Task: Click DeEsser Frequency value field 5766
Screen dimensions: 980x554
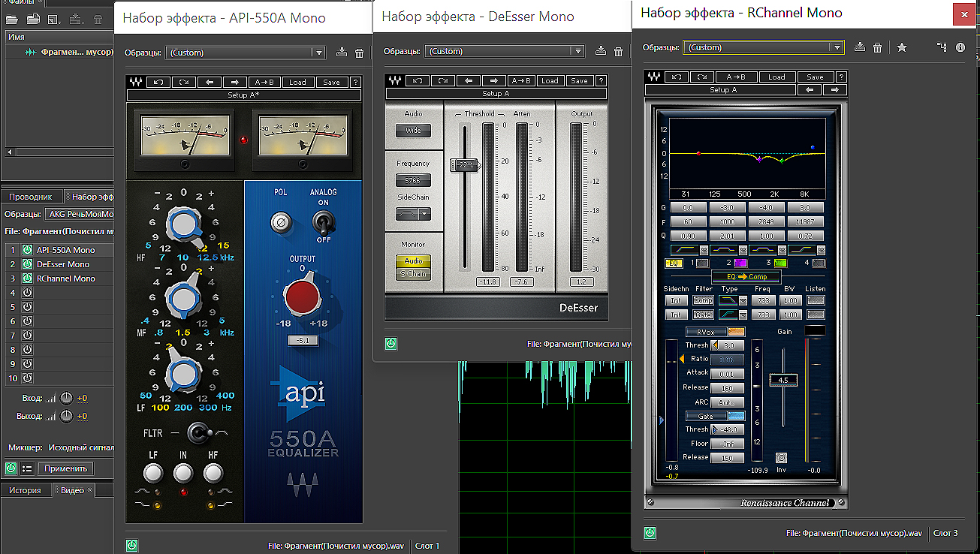Action: (x=414, y=181)
